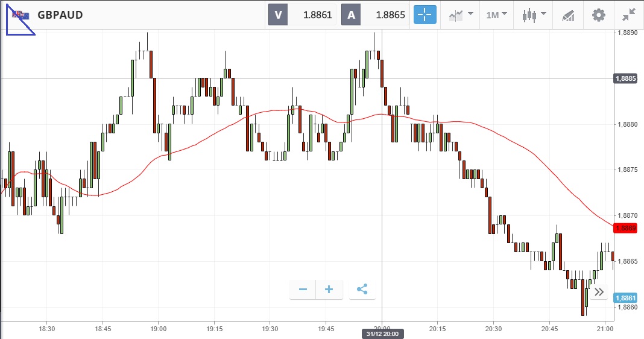Open the indicators dropdown menu
Viewport: 644px width, 339px height.
tap(459, 15)
